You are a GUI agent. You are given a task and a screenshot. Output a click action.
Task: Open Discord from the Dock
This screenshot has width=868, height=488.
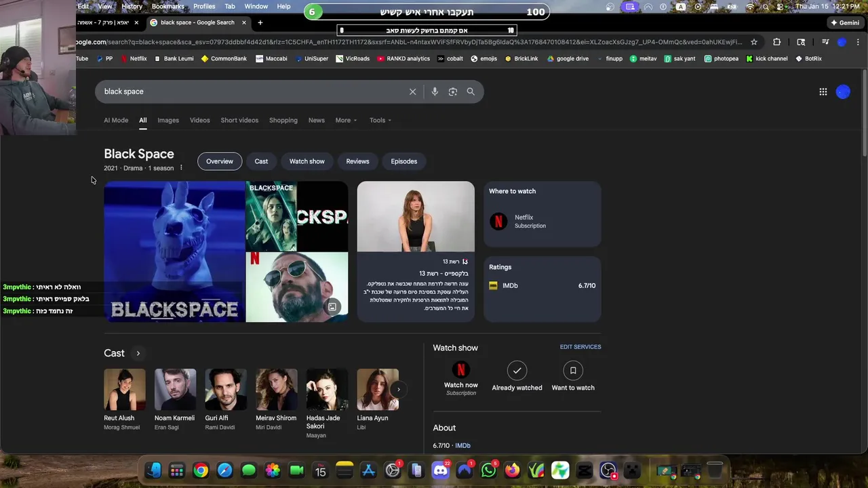click(441, 470)
